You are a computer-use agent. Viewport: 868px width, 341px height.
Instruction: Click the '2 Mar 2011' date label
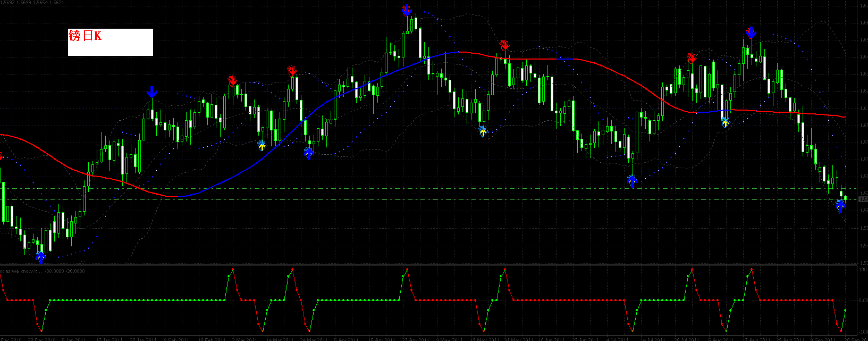point(243,339)
